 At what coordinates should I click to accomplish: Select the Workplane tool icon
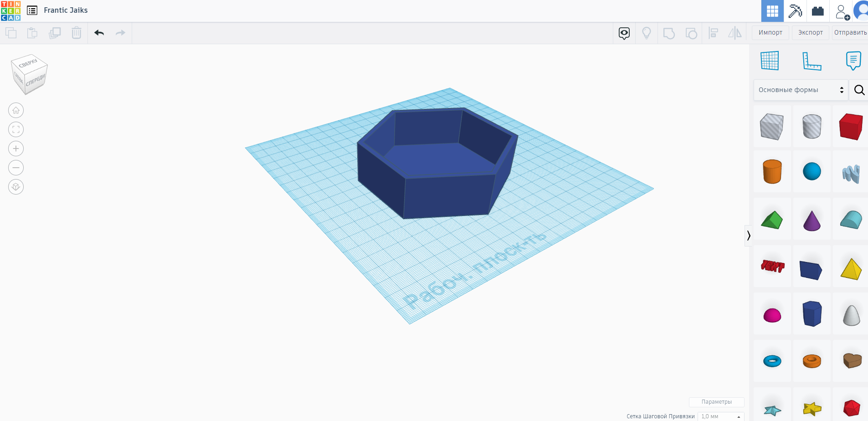click(770, 61)
